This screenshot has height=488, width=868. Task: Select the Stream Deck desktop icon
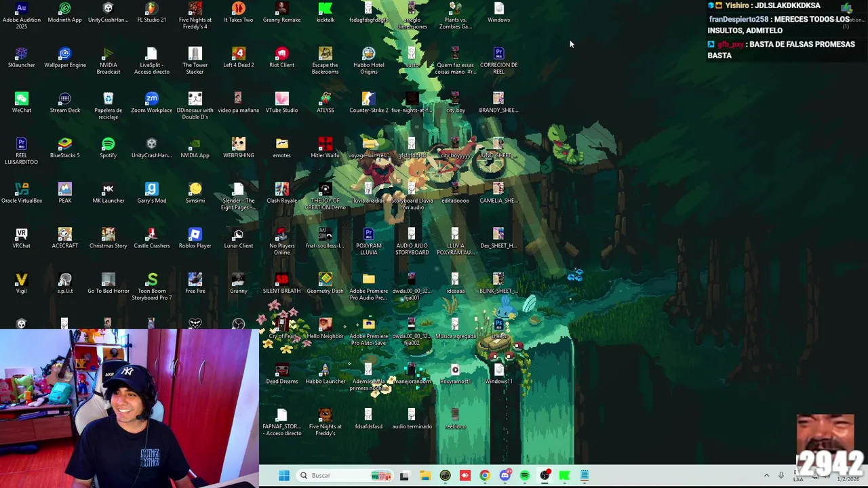[65, 103]
